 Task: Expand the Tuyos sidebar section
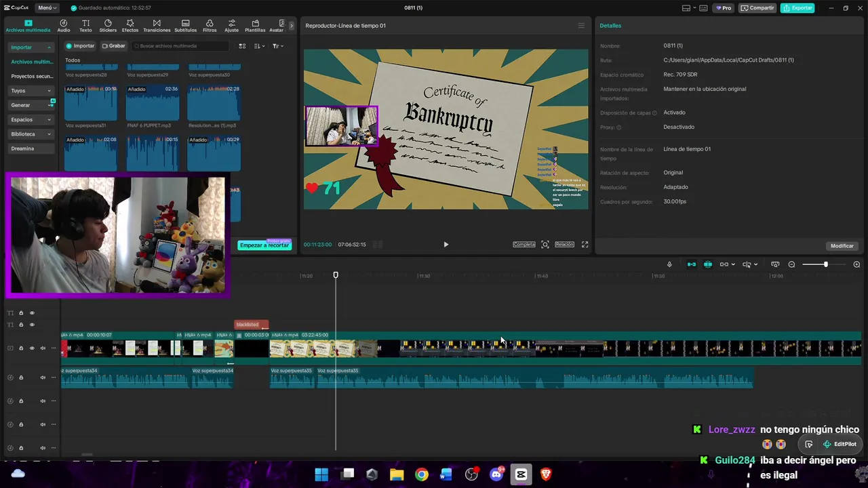31,91
